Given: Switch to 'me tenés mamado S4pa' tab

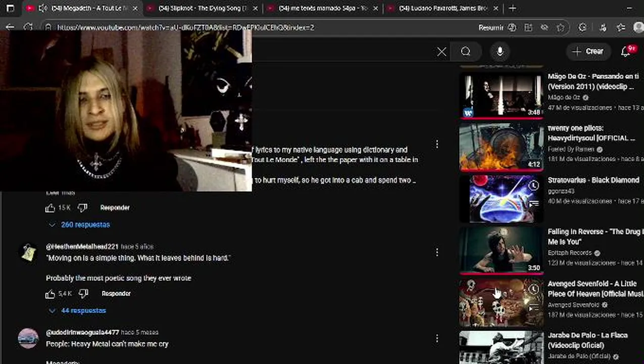Looking at the screenshot, I should tap(323, 8).
